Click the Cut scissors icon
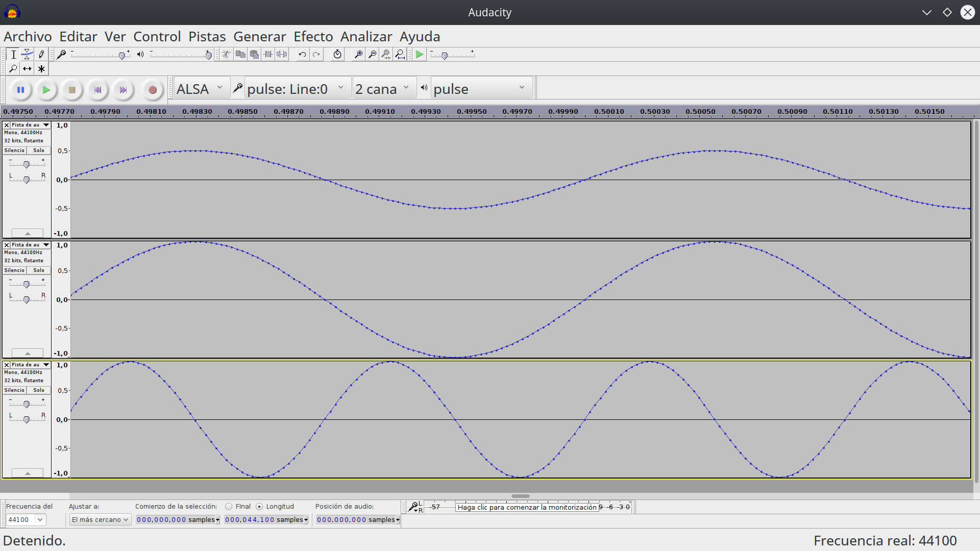Screen dimensions: 980x551 (227, 55)
